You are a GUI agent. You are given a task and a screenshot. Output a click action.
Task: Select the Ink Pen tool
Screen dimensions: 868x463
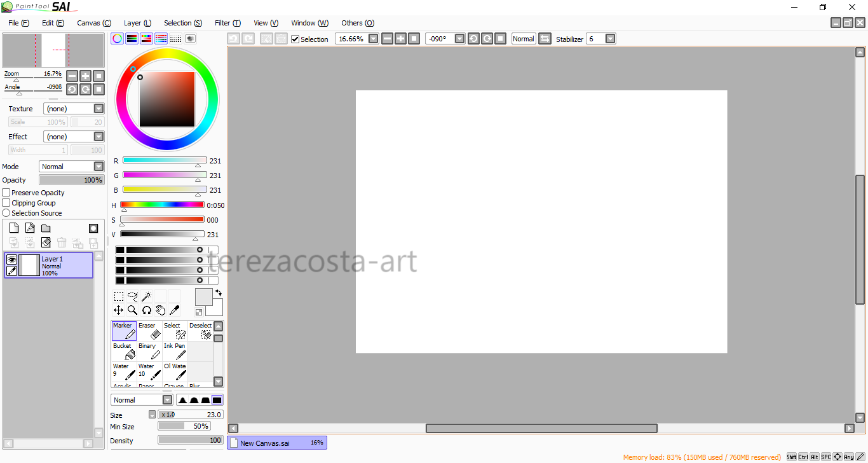pyautogui.click(x=175, y=352)
